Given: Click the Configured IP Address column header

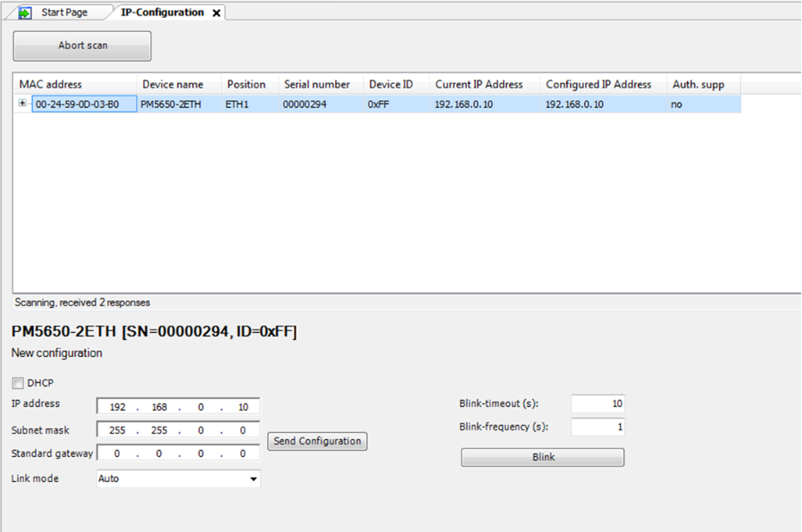Looking at the screenshot, I should pos(604,84).
